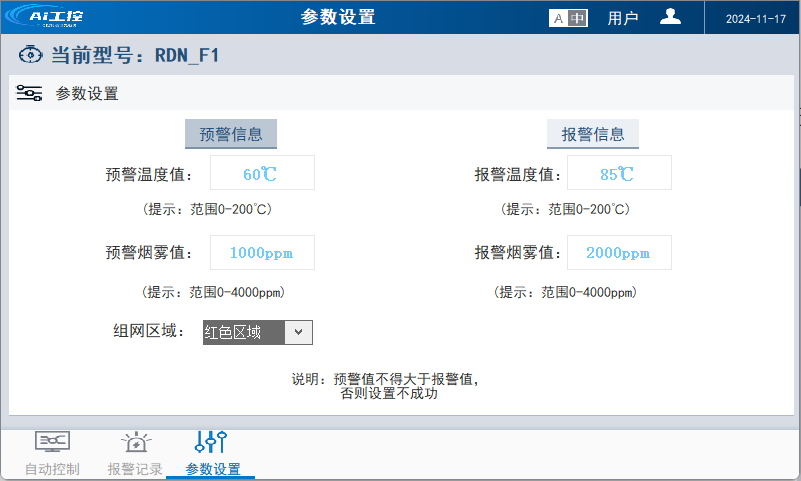This screenshot has height=481, width=801.
Task: Click the 0-200℃ hint under 报警温度值
Action: coord(565,209)
